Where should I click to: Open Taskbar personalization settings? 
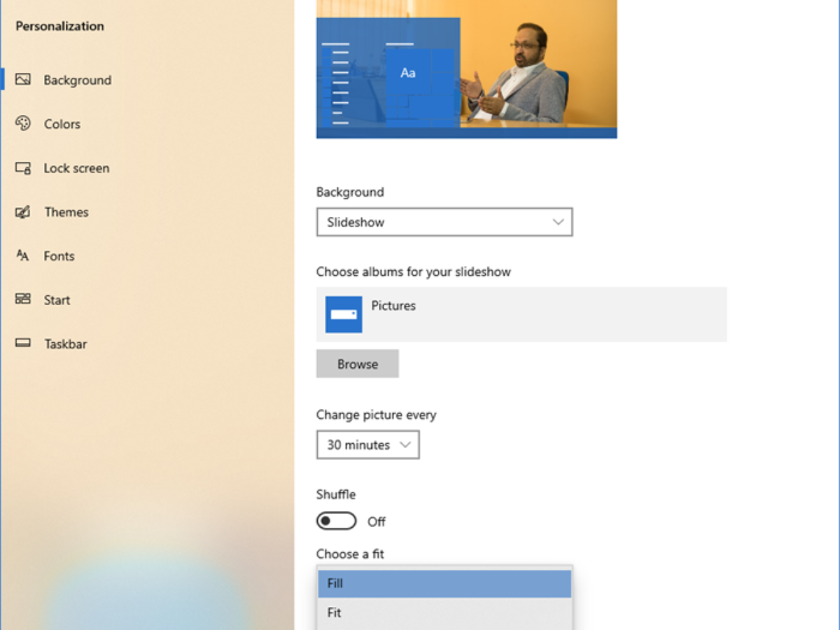click(x=65, y=344)
